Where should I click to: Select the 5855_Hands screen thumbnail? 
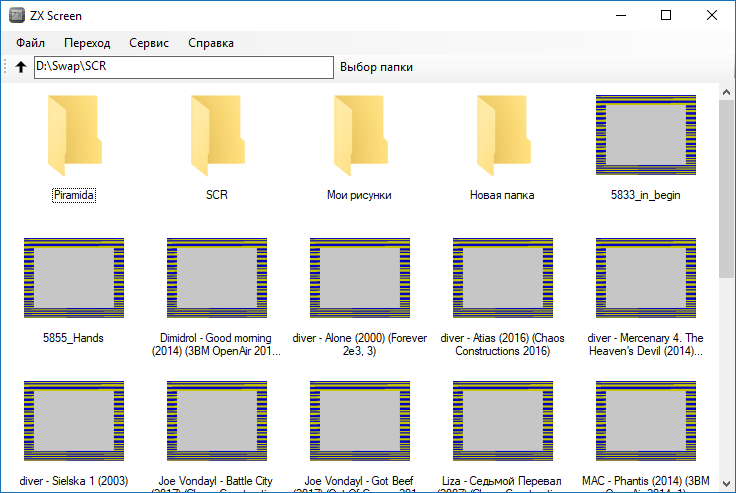(74, 278)
